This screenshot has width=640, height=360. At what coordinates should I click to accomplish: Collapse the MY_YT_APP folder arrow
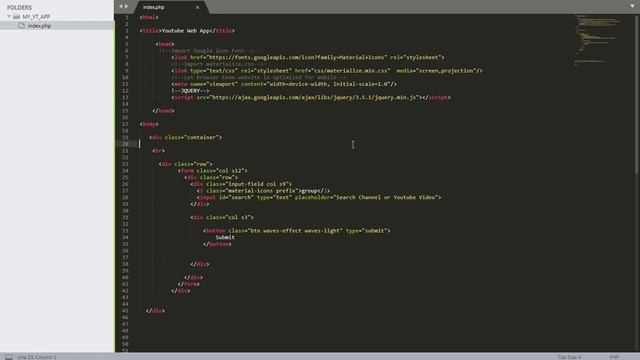[x=9, y=16]
